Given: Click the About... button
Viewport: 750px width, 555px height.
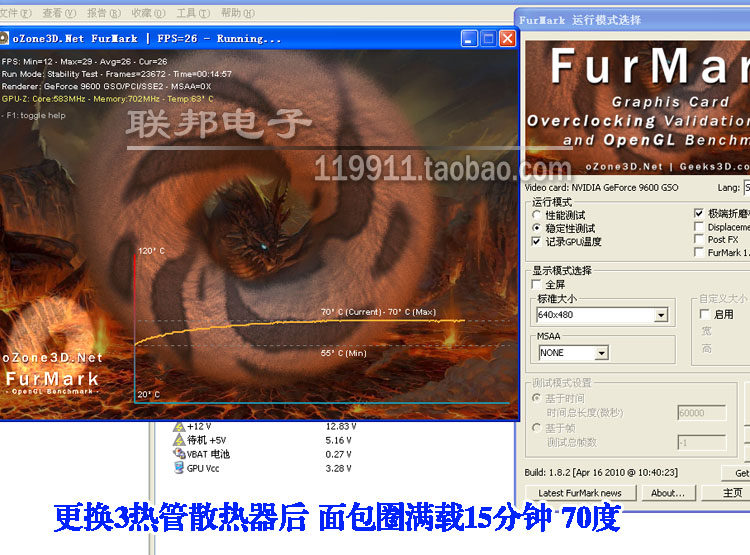Looking at the screenshot, I should 667,493.
